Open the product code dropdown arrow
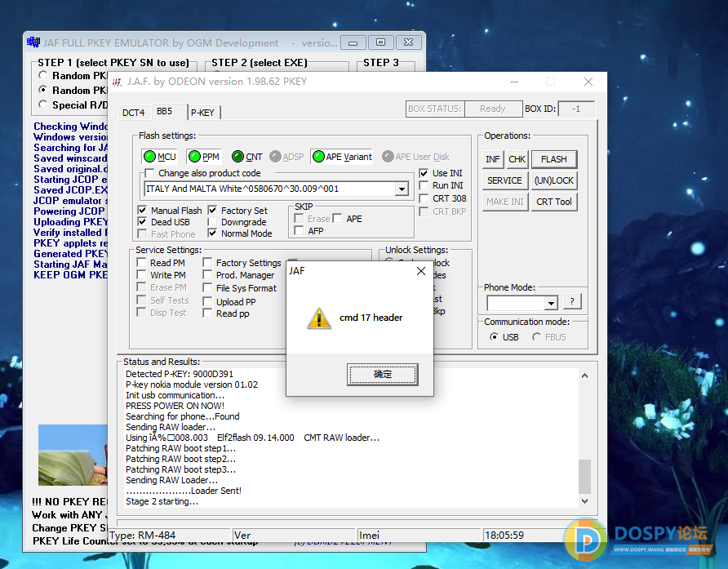728x569 pixels. pos(402,189)
